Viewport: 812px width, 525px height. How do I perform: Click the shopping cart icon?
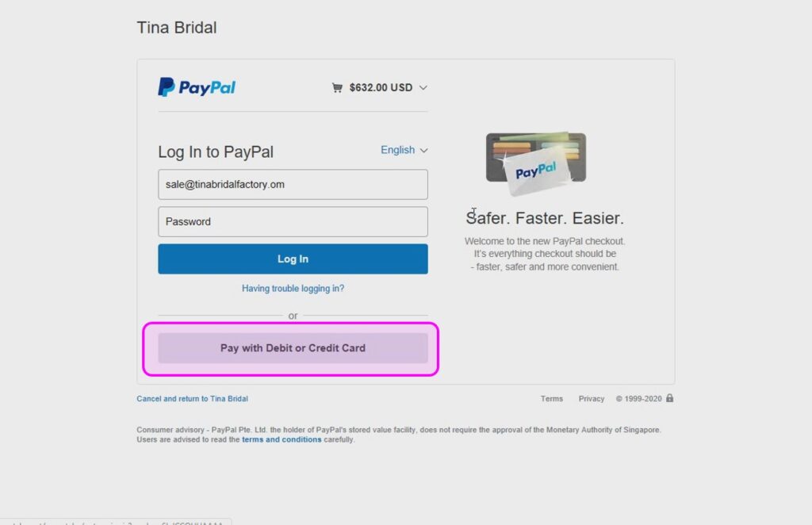[x=337, y=87]
